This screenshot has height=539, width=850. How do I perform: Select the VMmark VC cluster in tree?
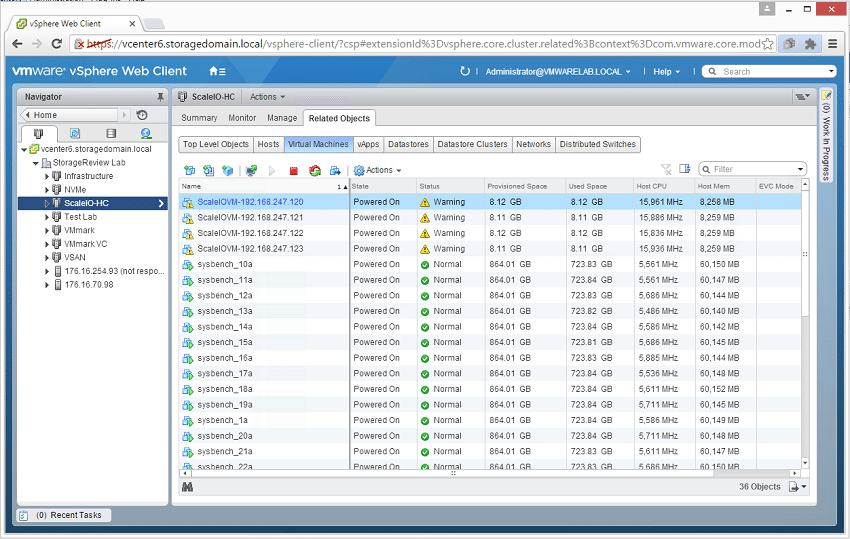(x=85, y=244)
